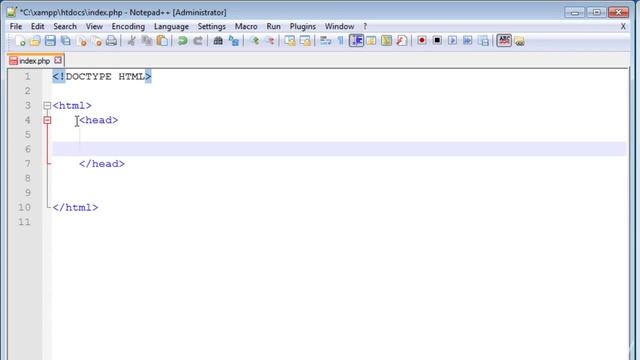Screen dimensions: 640x360
Task: Click the Close All documents icon
Action: (97, 41)
